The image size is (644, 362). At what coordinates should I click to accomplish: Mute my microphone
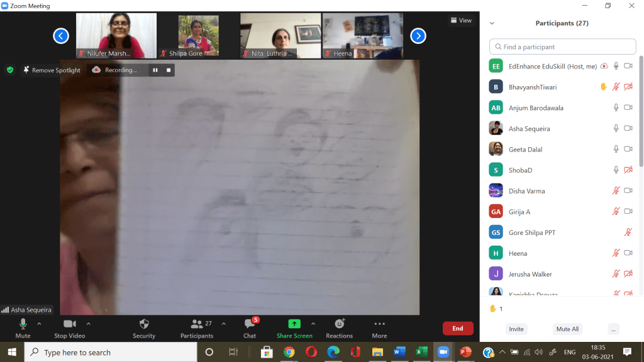point(23,324)
